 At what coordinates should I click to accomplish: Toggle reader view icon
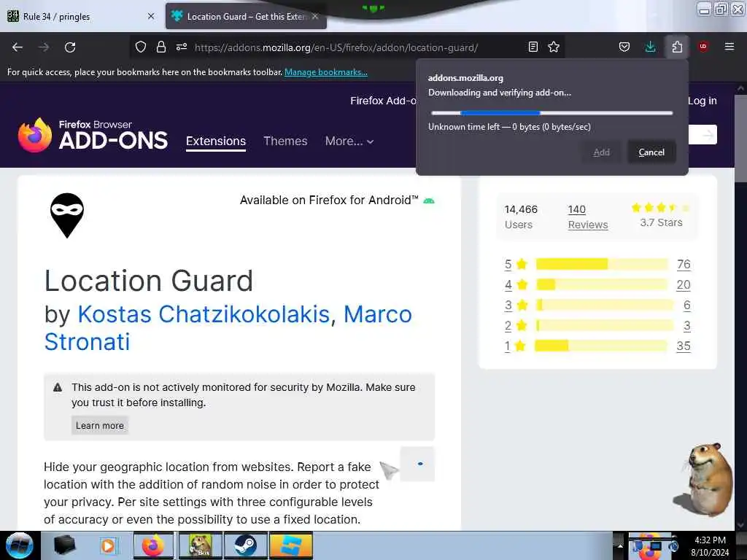pos(533,47)
